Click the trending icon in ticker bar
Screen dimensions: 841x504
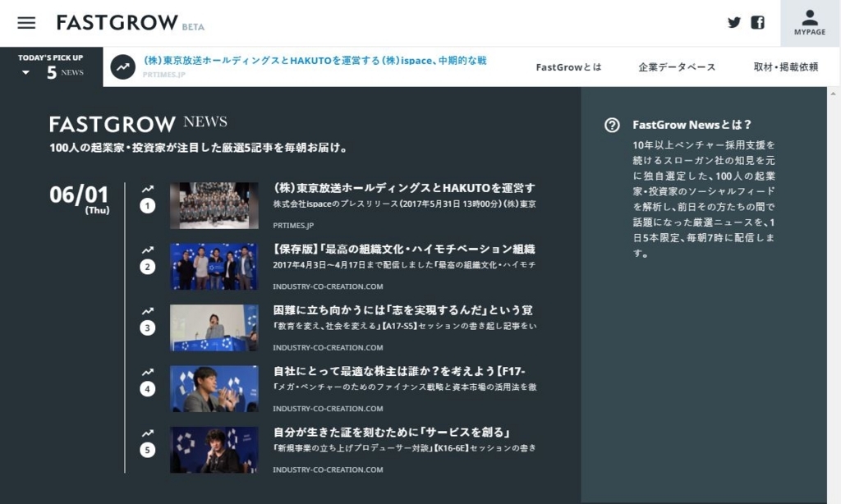[123, 67]
